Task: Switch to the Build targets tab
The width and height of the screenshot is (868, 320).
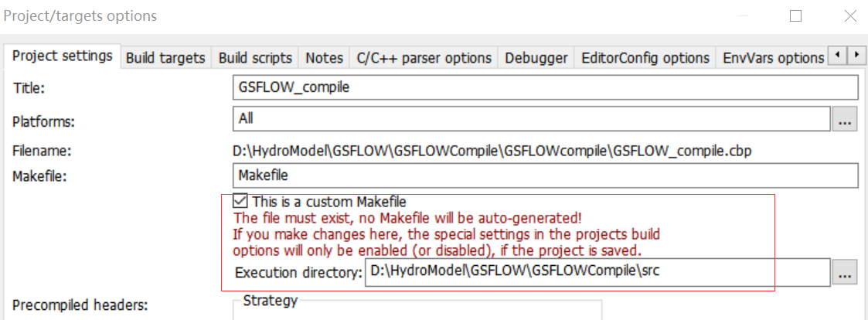Action: tap(165, 58)
